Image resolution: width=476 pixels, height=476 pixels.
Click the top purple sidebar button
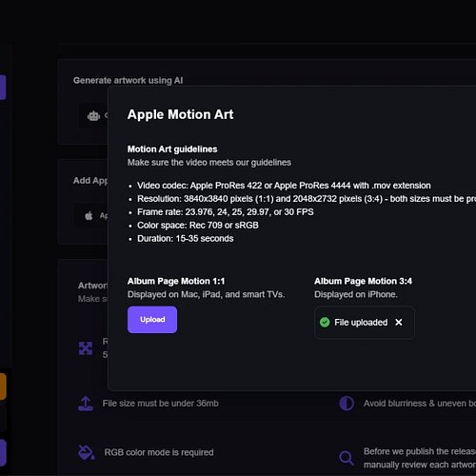point(3,88)
